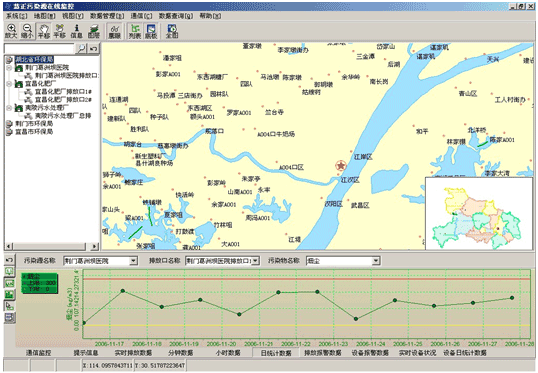Click the 武昌区 label on map
Screen dimensions: 538x373
point(360,205)
